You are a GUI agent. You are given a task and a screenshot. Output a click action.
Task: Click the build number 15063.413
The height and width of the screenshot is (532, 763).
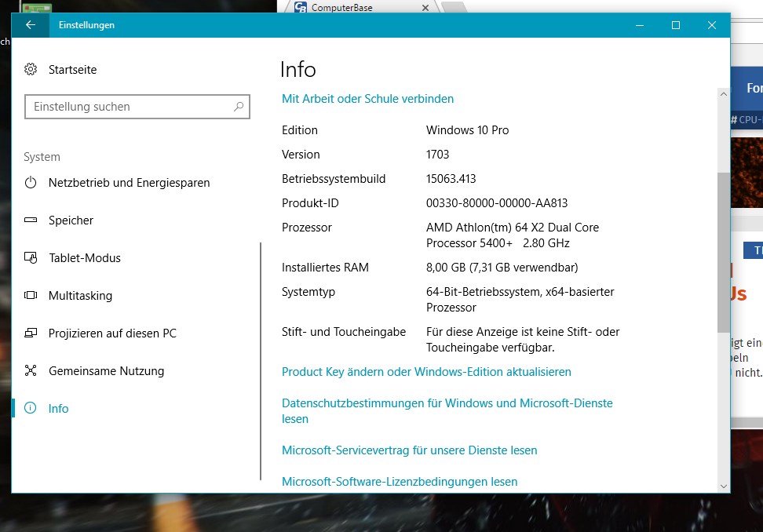coord(451,179)
